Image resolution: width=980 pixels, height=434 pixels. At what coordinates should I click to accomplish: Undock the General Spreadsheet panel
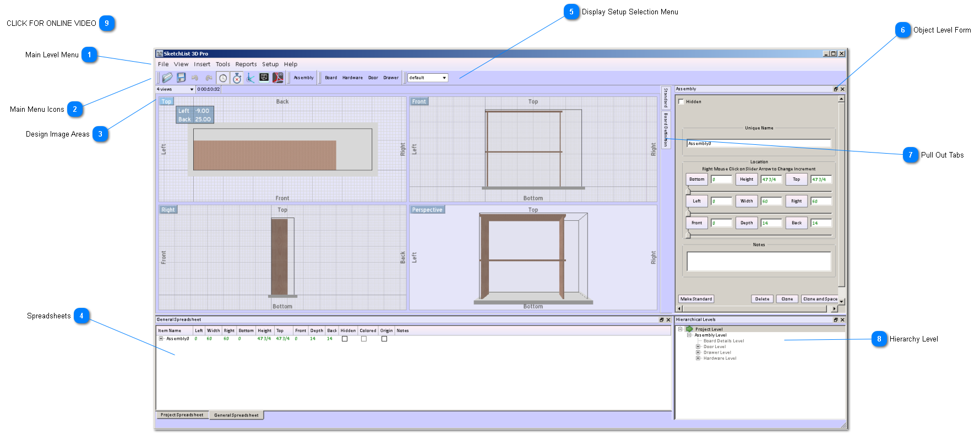pos(662,320)
